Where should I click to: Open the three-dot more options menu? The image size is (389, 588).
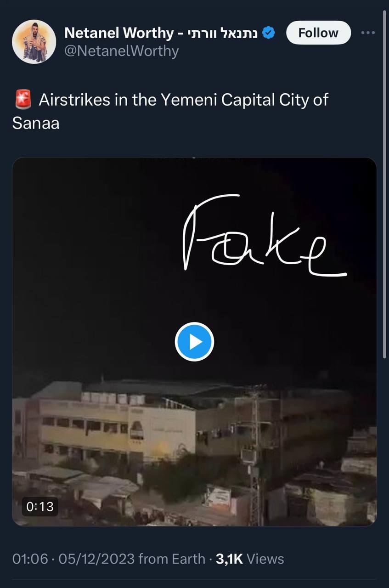coord(368,33)
